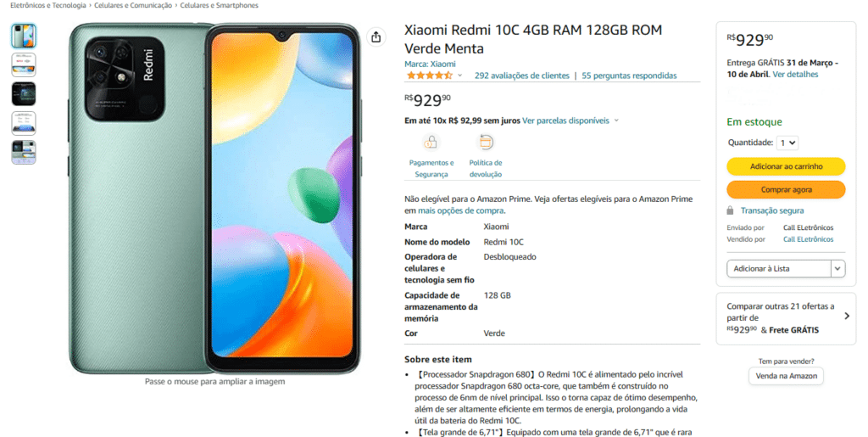The height and width of the screenshot is (437, 868).
Task: Select the last product thumbnail
Action: (24, 152)
